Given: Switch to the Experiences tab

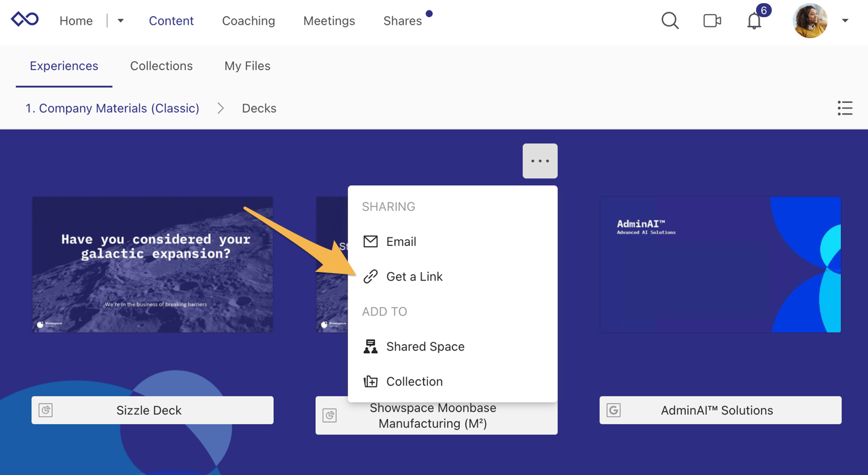Looking at the screenshot, I should 64,66.
